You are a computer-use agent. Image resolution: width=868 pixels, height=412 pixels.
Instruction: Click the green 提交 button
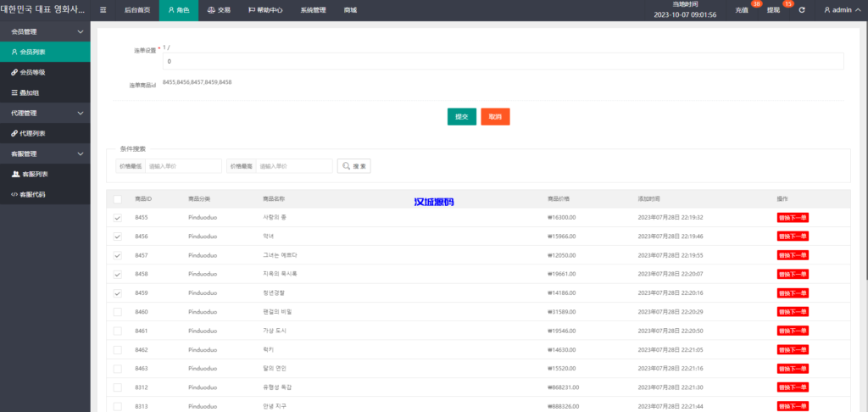(462, 117)
